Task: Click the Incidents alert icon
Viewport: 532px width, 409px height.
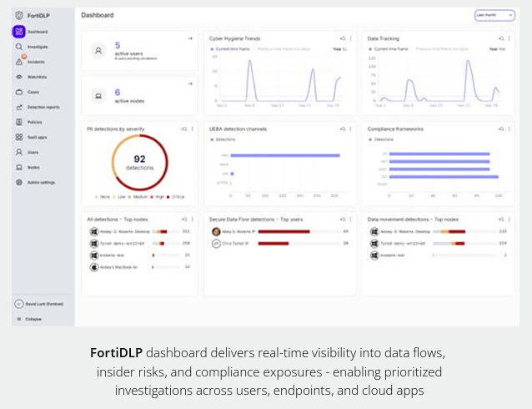Action: [x=19, y=62]
